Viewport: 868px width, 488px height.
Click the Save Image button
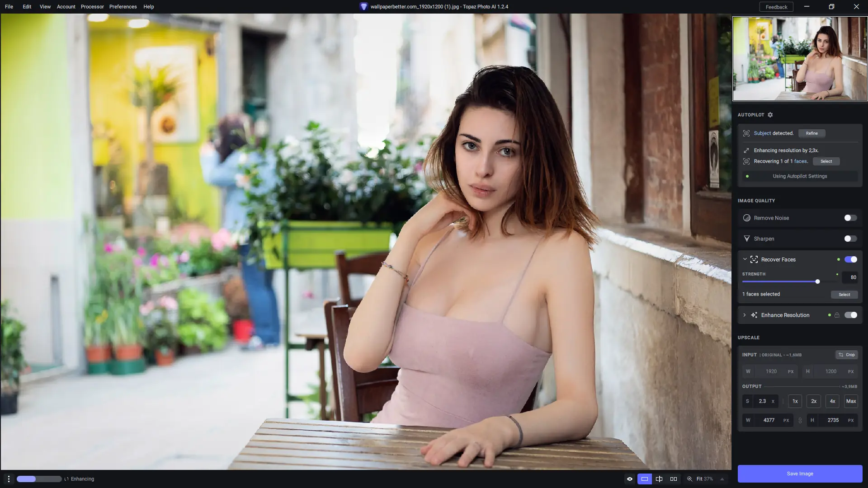tap(799, 474)
